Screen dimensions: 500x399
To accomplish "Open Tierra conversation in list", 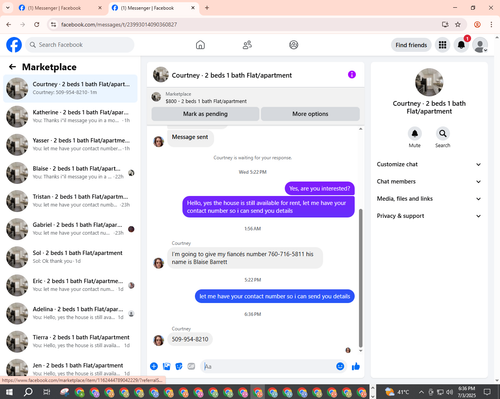I will [70, 341].
